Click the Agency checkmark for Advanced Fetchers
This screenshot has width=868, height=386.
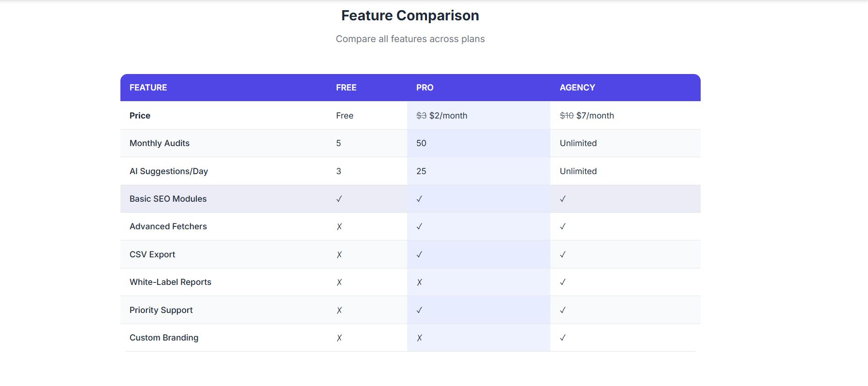(x=562, y=226)
